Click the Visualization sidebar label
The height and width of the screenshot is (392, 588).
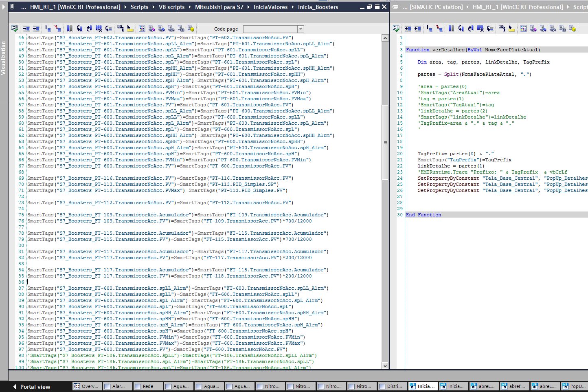pyautogui.click(x=4, y=58)
